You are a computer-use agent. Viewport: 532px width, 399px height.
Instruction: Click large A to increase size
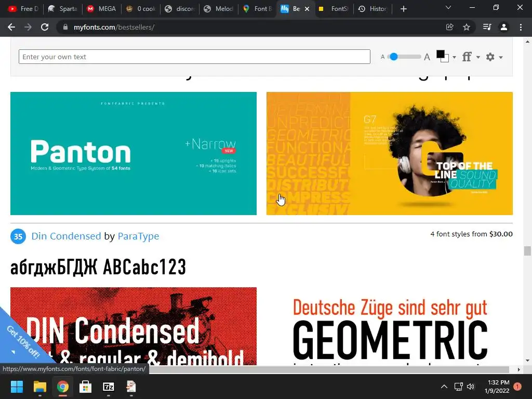(427, 57)
